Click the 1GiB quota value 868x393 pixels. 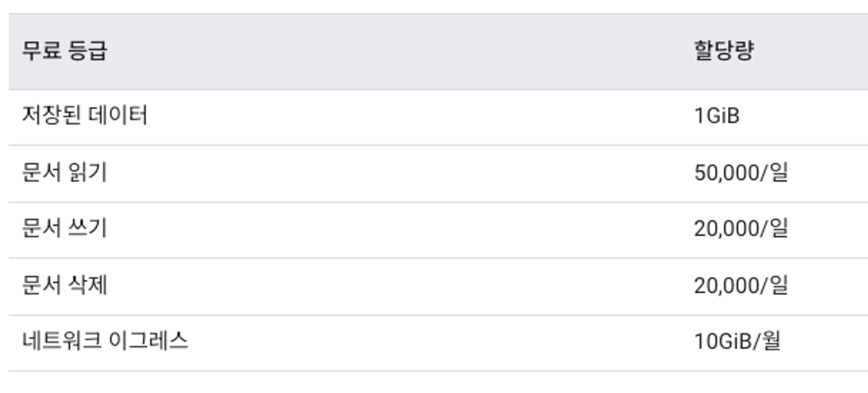717,116
